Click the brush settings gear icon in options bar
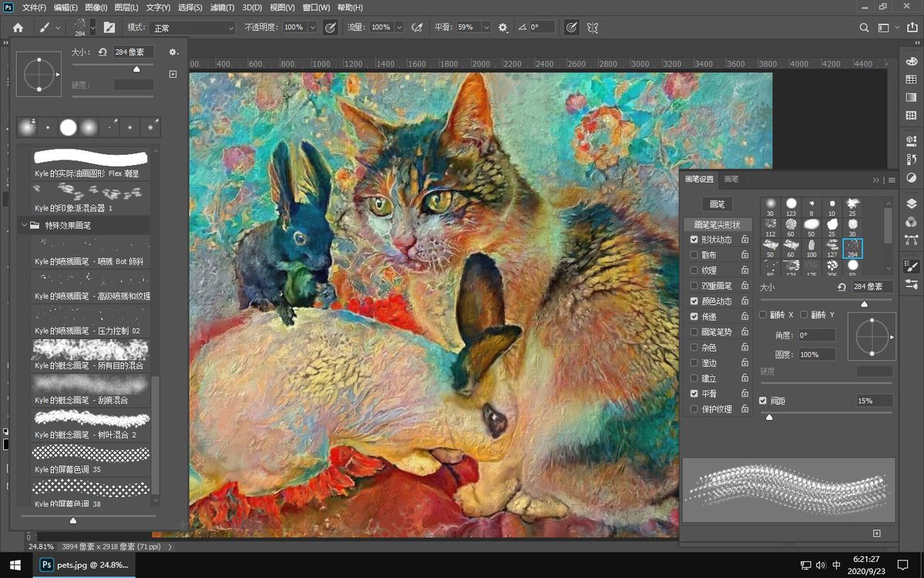 tap(502, 28)
